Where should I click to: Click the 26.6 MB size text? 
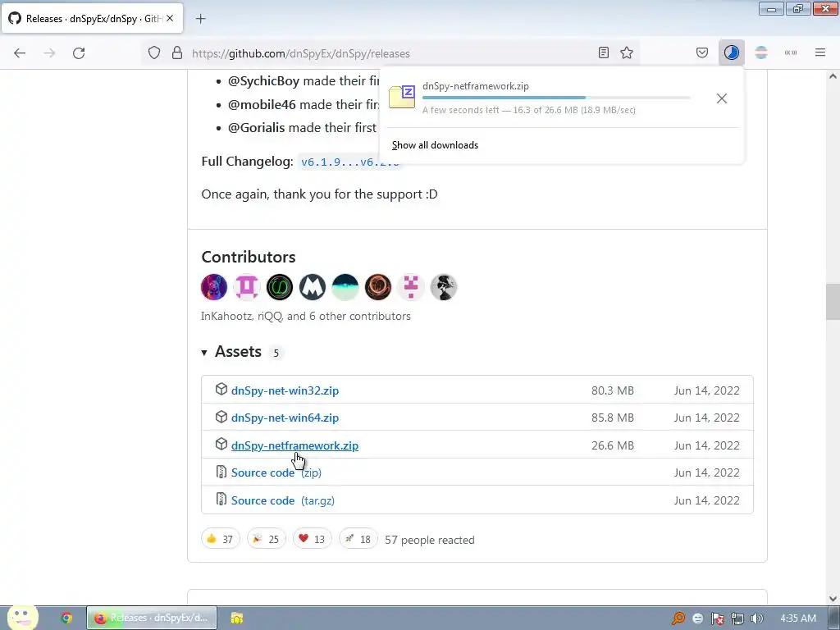coord(613,445)
